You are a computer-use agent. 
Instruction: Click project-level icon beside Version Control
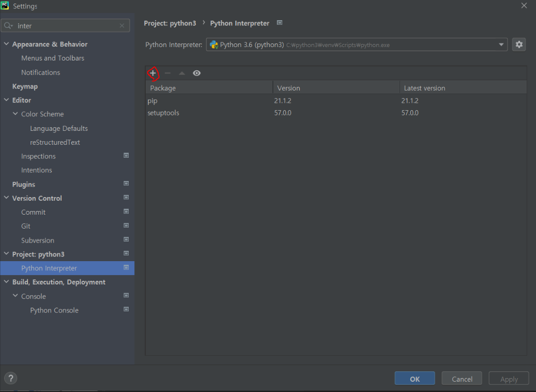coord(126,198)
